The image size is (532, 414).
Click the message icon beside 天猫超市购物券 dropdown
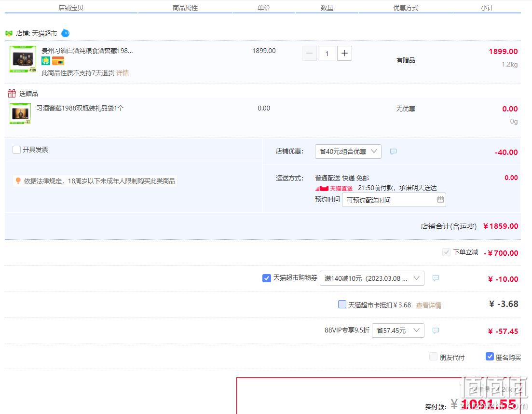[x=436, y=278]
